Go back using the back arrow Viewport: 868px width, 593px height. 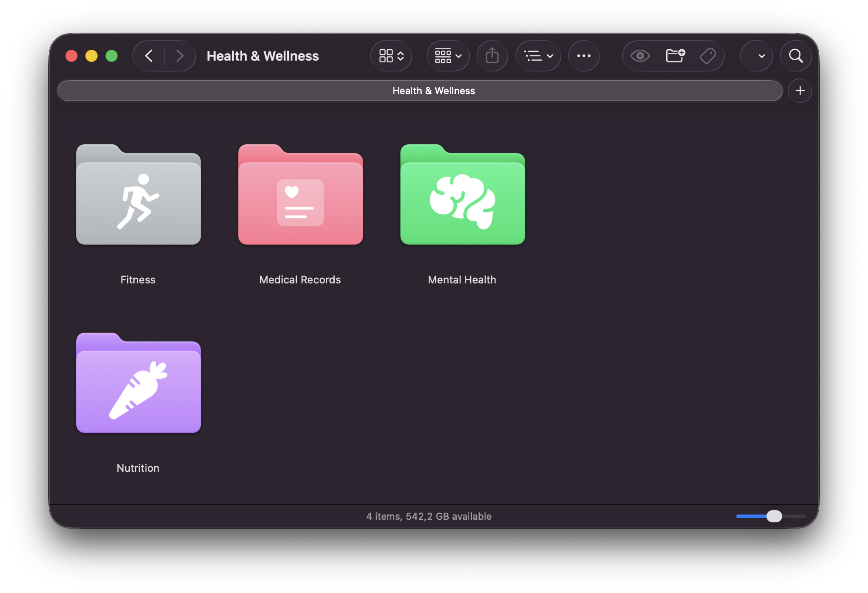coord(149,56)
